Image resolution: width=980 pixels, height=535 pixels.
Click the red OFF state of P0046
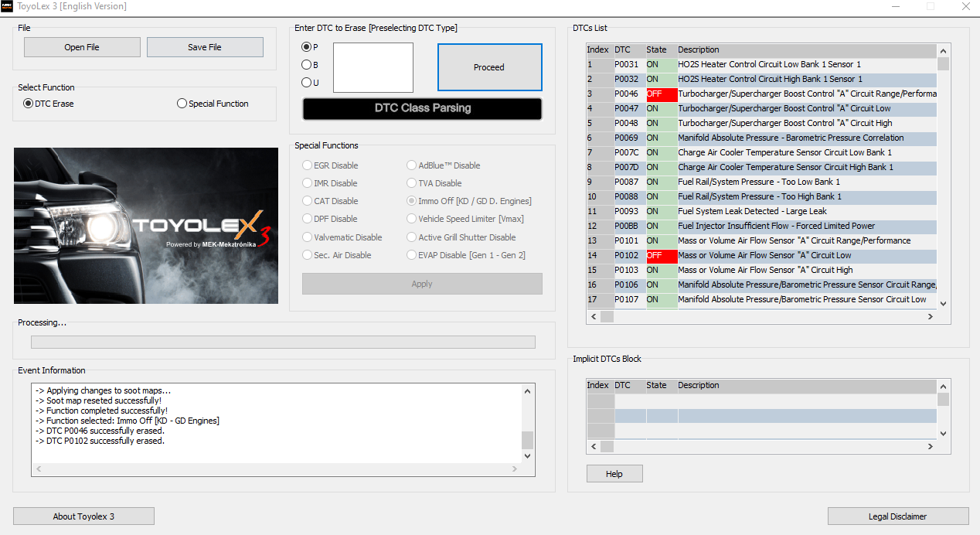coord(662,94)
